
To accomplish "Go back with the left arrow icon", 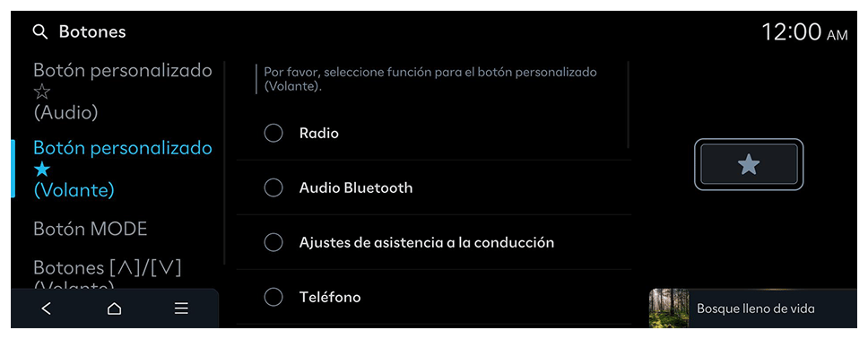I will pyautogui.click(x=47, y=309).
